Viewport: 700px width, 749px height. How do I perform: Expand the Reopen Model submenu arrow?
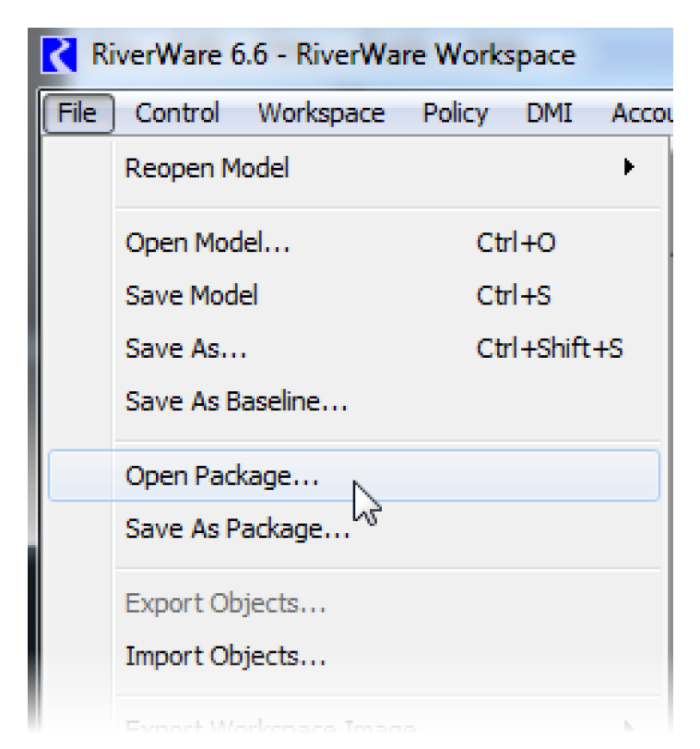[629, 168]
